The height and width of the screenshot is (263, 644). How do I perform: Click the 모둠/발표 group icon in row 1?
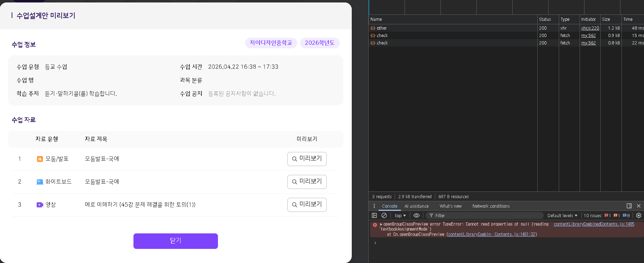(40, 159)
